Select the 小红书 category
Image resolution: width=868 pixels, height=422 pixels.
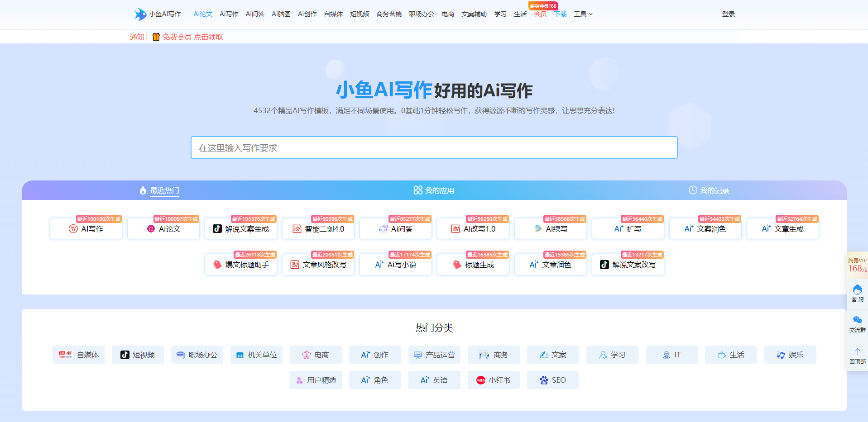pyautogui.click(x=494, y=380)
